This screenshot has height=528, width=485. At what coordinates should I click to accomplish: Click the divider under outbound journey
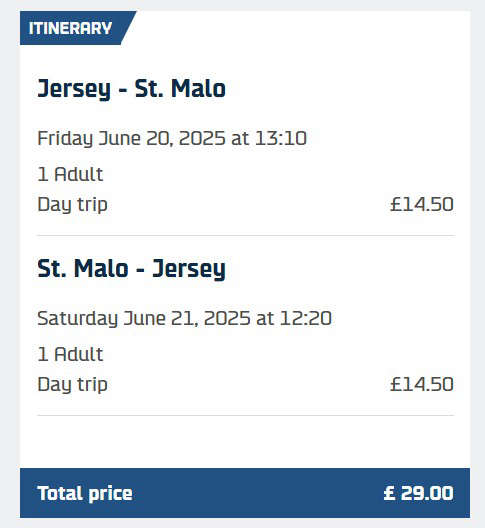[246, 235]
